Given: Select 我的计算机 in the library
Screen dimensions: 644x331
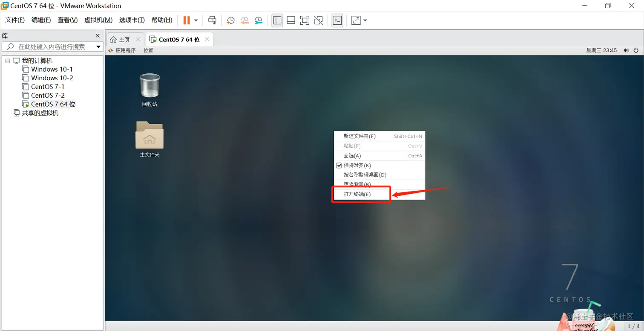Looking at the screenshot, I should [37, 61].
